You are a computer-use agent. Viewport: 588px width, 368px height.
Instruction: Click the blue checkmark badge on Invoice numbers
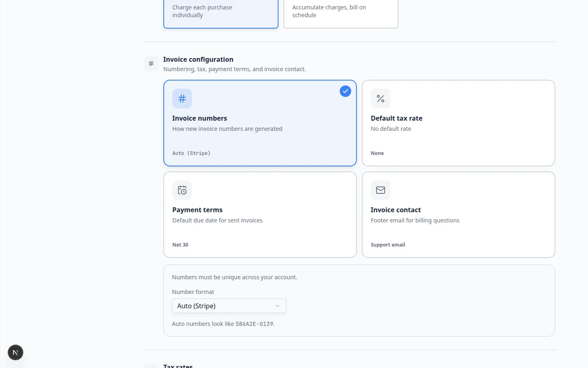345,91
